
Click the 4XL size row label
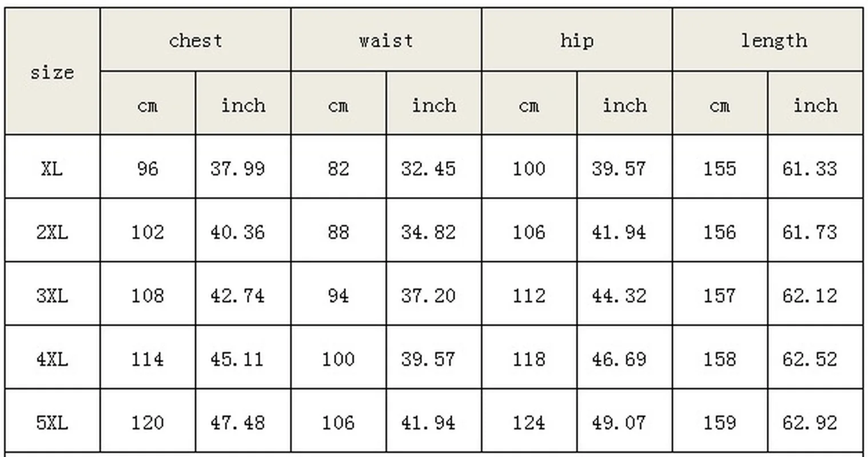point(53,358)
